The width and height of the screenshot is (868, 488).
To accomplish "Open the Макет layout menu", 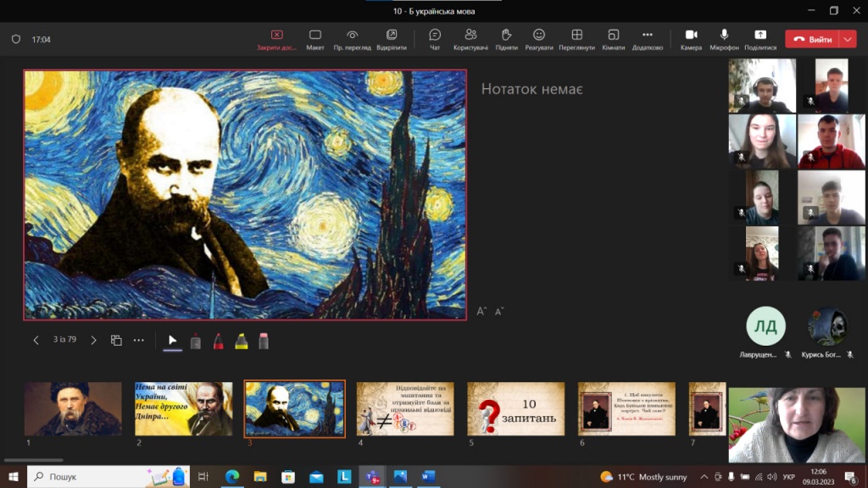I will [315, 39].
